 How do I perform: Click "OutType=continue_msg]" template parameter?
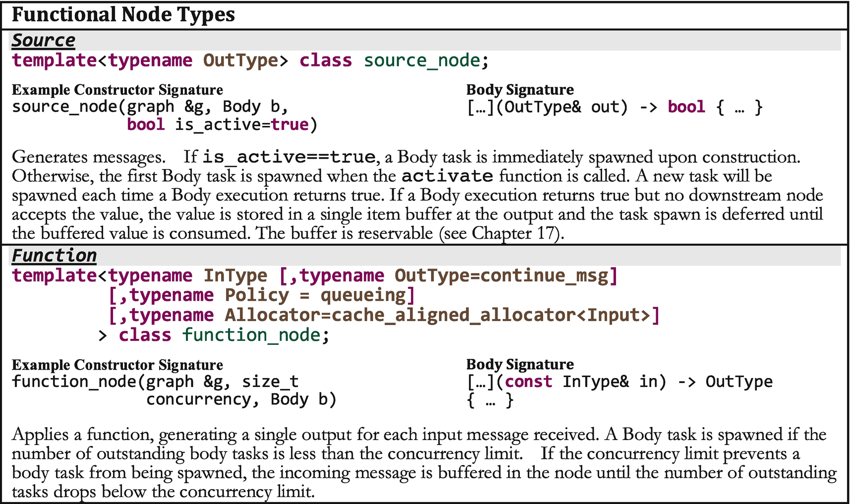coord(506,276)
